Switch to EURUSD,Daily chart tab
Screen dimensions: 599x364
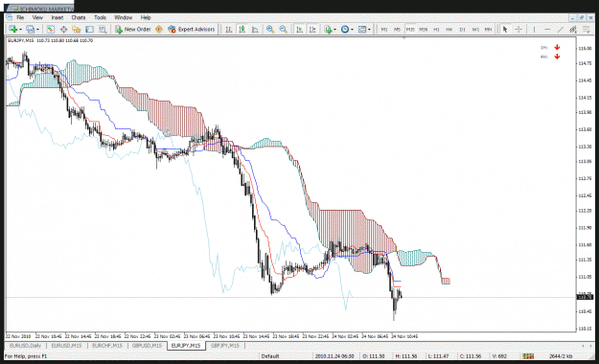(25, 346)
